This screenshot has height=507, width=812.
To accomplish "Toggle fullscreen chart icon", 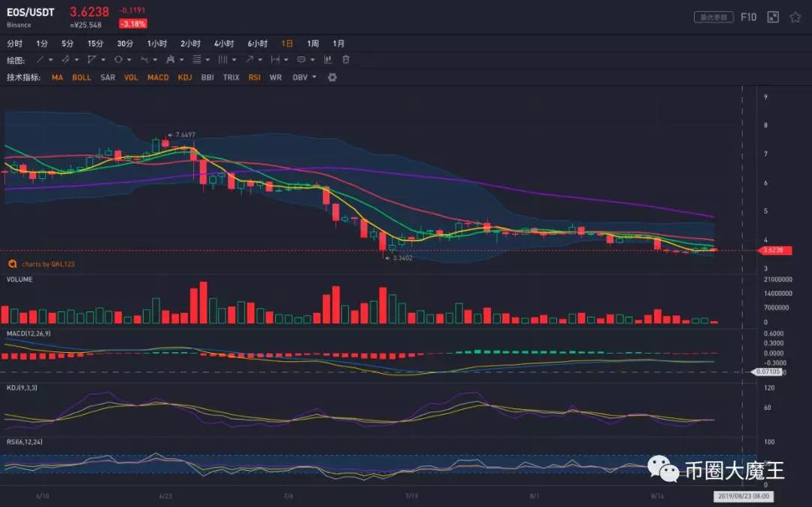I will pos(773,17).
